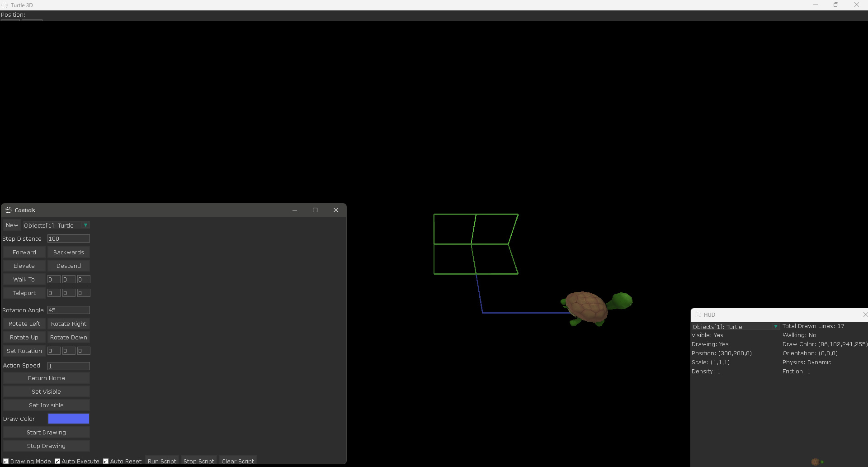Viewport: 868px width, 467px height.
Task: Click the 'Total Drawn Lines: 17' text
Action: click(x=813, y=326)
